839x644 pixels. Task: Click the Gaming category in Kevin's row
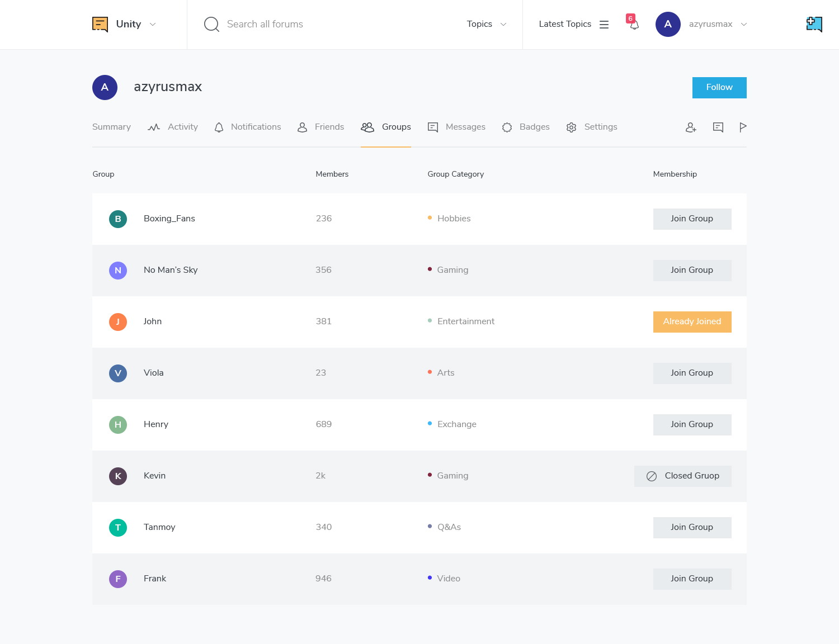pyautogui.click(x=448, y=476)
